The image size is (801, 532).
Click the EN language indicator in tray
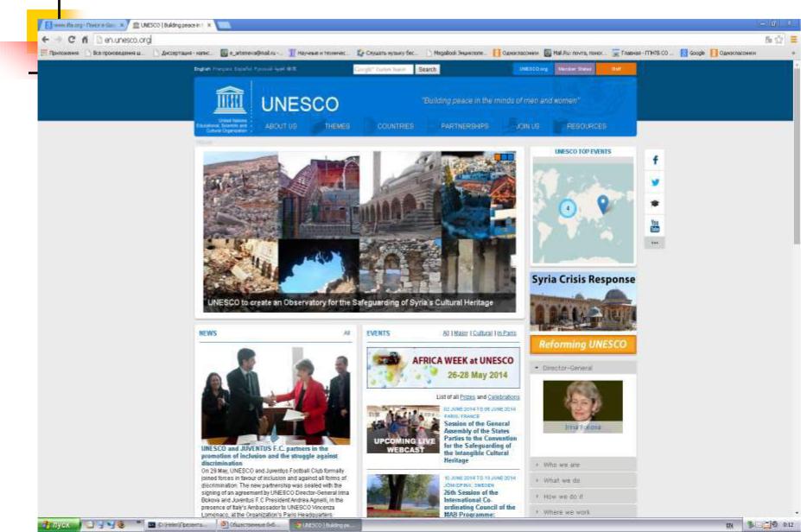coord(729,525)
